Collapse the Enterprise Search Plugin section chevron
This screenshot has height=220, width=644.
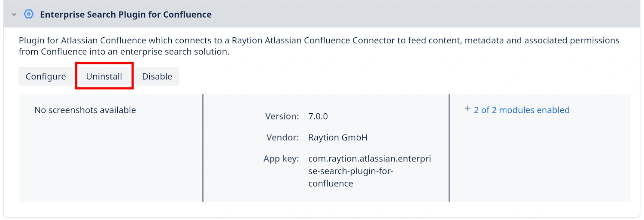14,15
